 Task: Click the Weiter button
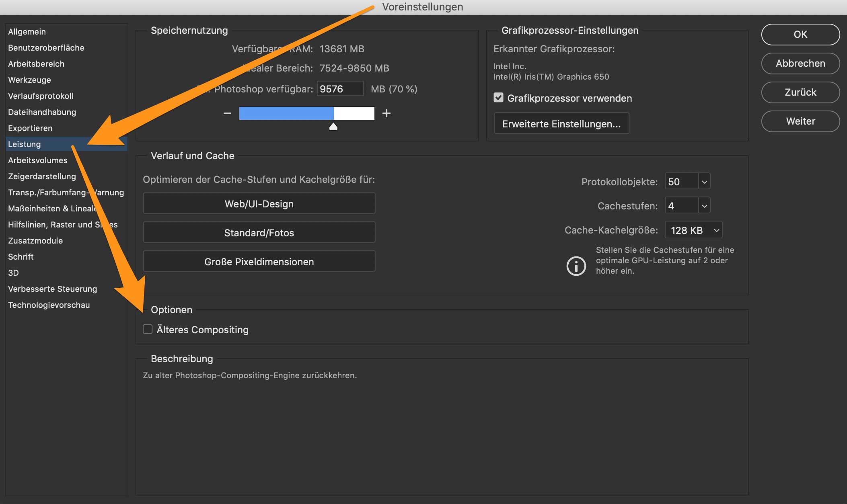click(800, 121)
